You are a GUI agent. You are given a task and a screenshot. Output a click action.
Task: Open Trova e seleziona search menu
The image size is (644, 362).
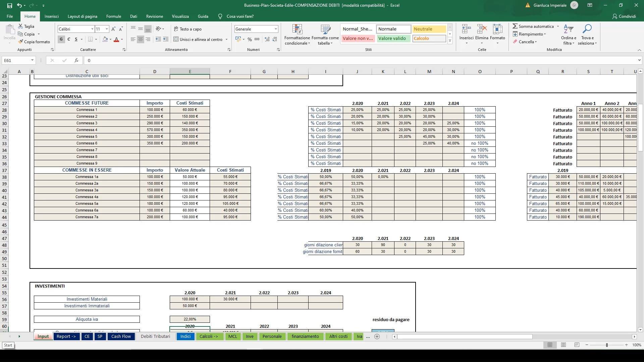(x=587, y=35)
